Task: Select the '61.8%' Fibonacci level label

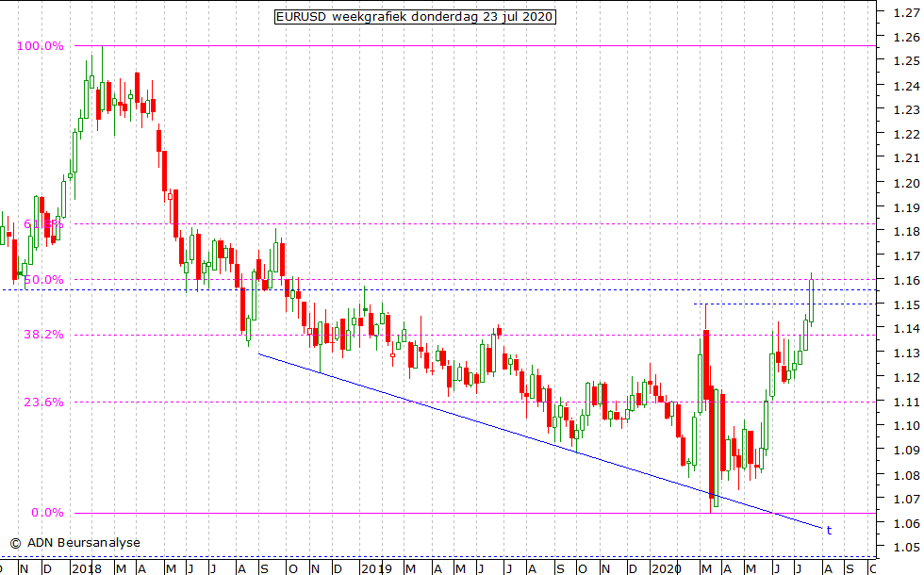Action: [43, 224]
